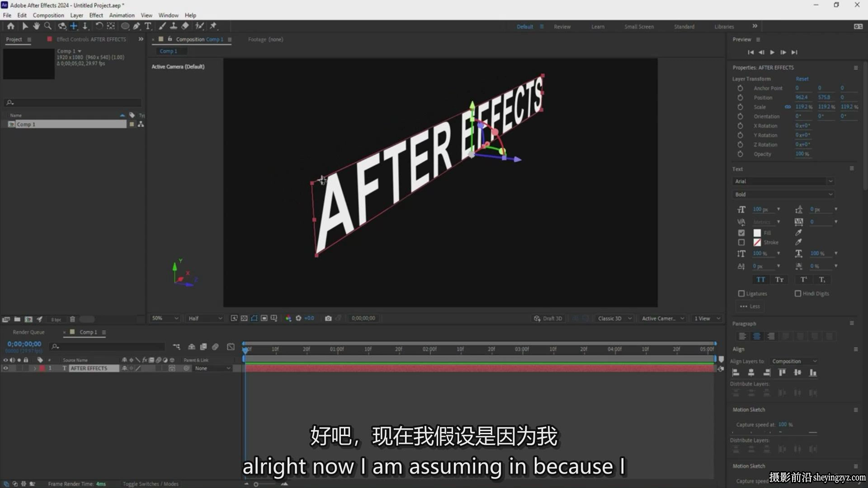
Task: Select the Pan camera tool
Action: click(x=74, y=26)
